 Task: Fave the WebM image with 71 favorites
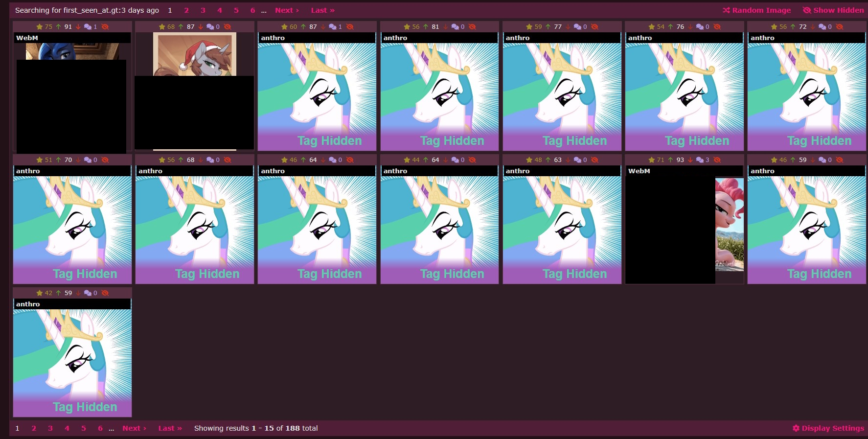point(652,160)
